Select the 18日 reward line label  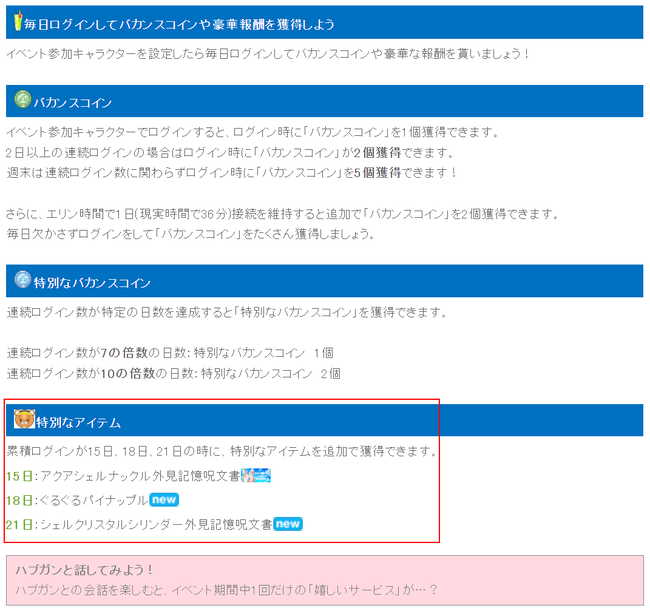click(x=19, y=500)
